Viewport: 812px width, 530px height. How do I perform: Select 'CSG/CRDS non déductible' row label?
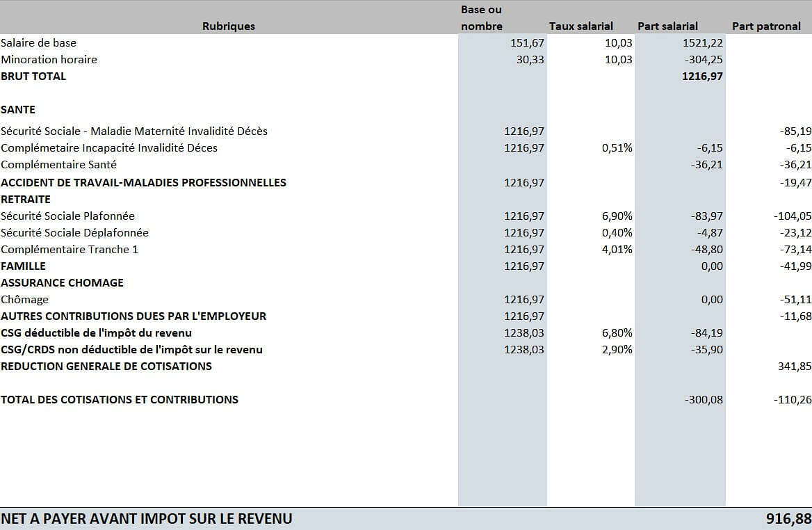[131, 350]
